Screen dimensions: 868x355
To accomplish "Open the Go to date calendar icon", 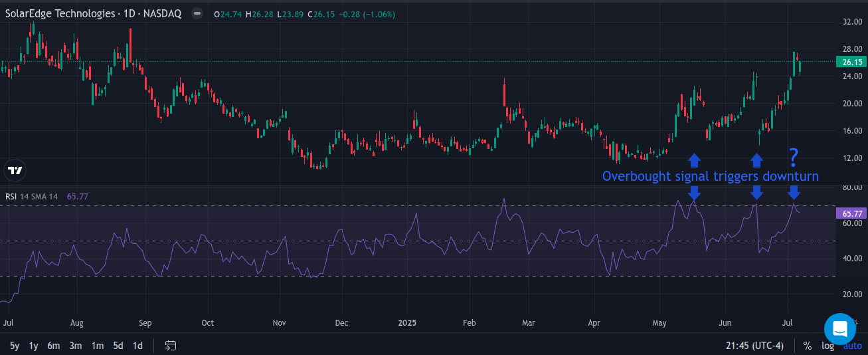I will (171, 346).
